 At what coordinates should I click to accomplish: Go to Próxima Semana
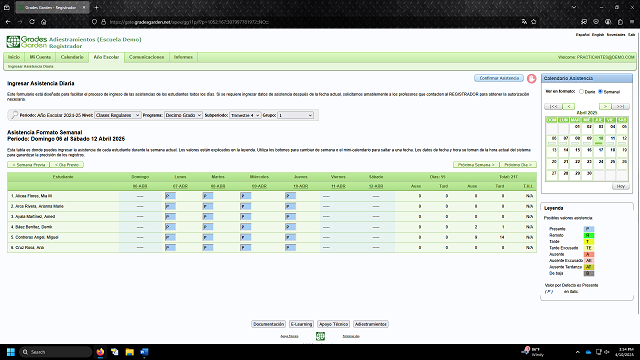point(476,164)
